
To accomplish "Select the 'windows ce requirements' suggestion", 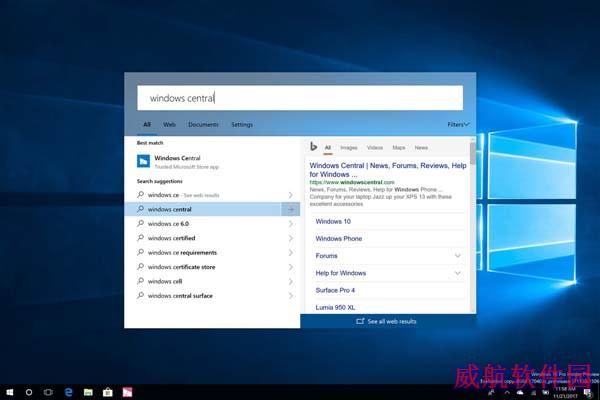I will pos(212,253).
